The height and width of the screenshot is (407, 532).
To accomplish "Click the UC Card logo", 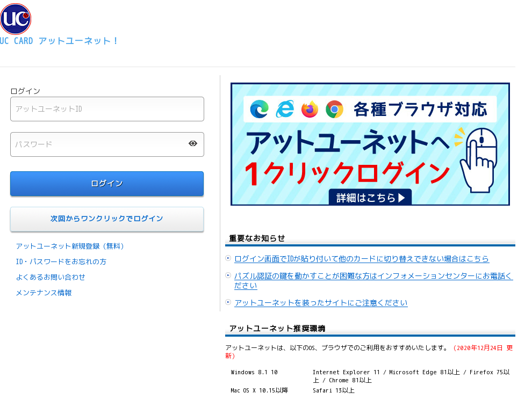I will [x=16, y=19].
